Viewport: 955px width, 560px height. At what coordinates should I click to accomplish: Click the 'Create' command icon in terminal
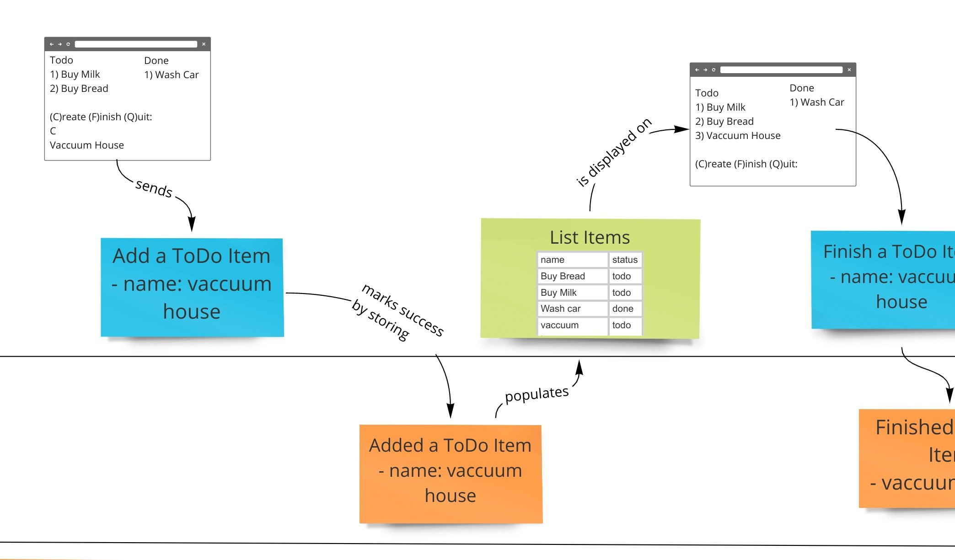55,131
